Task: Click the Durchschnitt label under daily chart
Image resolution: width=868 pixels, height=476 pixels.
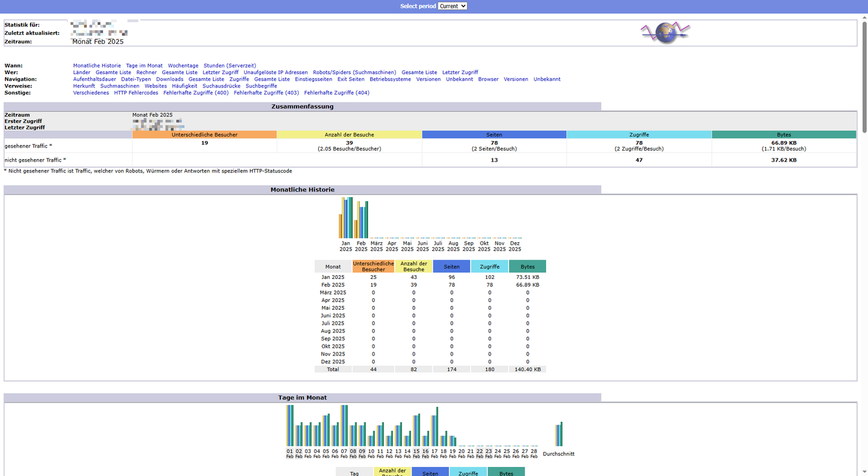Action: coord(559,454)
